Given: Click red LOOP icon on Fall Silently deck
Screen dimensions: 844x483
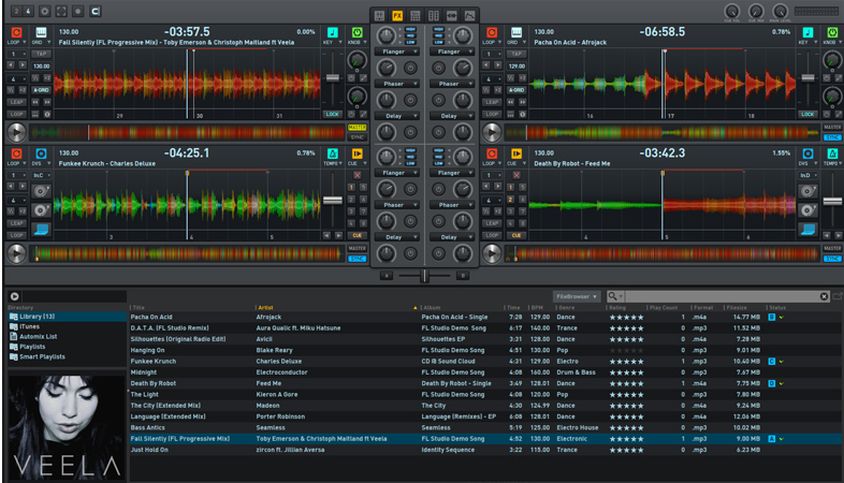Looking at the screenshot, I should tap(15, 33).
